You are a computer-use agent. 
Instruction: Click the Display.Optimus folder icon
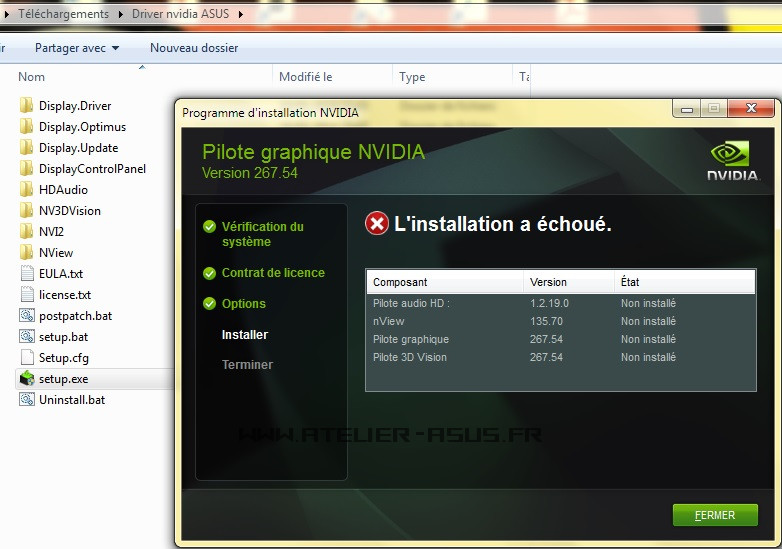pos(26,127)
